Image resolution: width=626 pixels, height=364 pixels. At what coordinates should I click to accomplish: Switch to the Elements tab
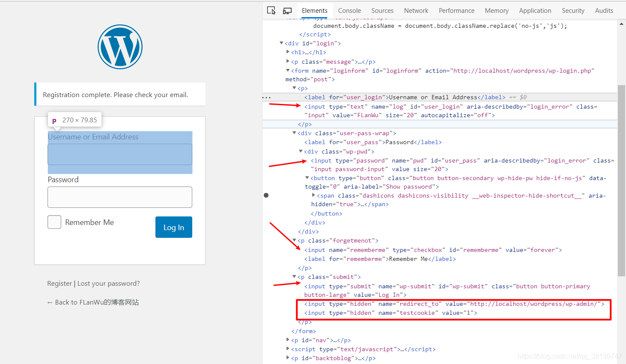(x=314, y=11)
